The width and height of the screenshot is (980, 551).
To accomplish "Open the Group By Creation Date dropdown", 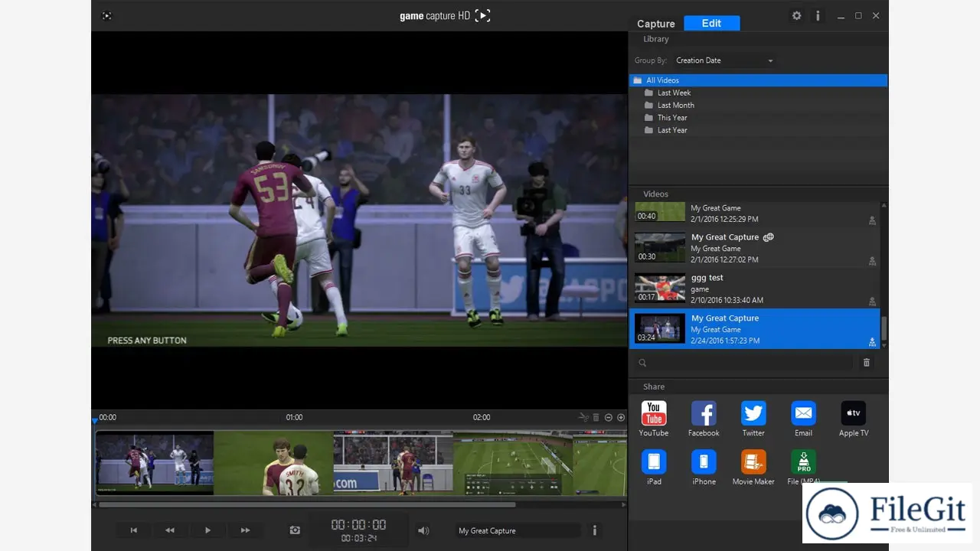I will click(724, 60).
